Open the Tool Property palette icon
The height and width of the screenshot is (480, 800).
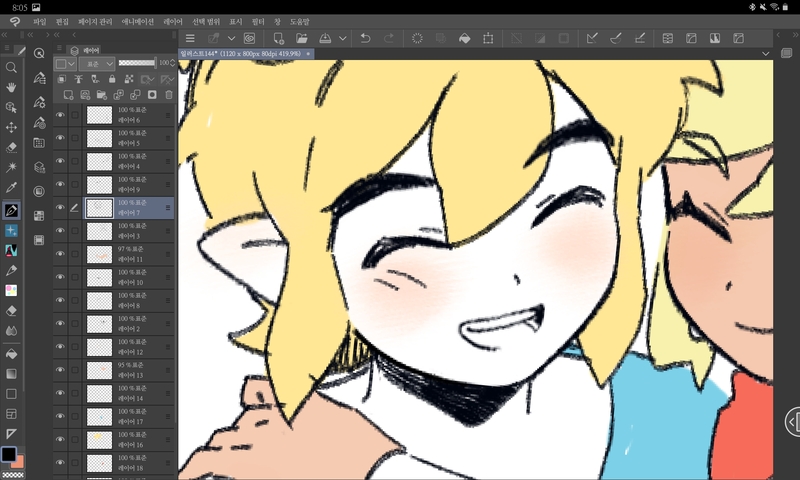tap(39, 102)
